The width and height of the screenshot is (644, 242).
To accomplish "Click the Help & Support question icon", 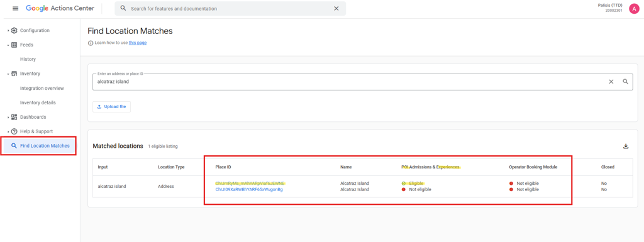I will 14,131.
